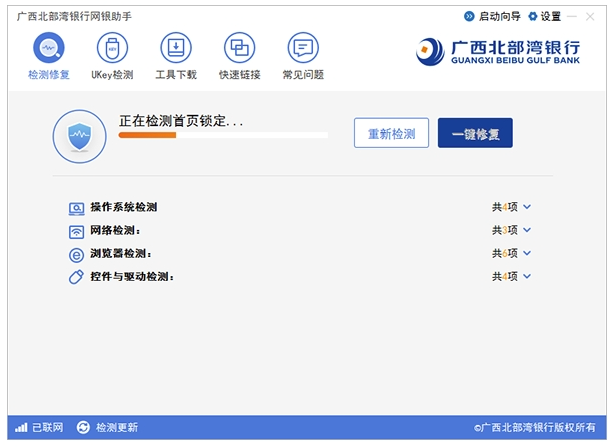Viewport: 614px width, 447px height.
Task: Click the 网络检测 wifi icon
Action: coord(76,232)
